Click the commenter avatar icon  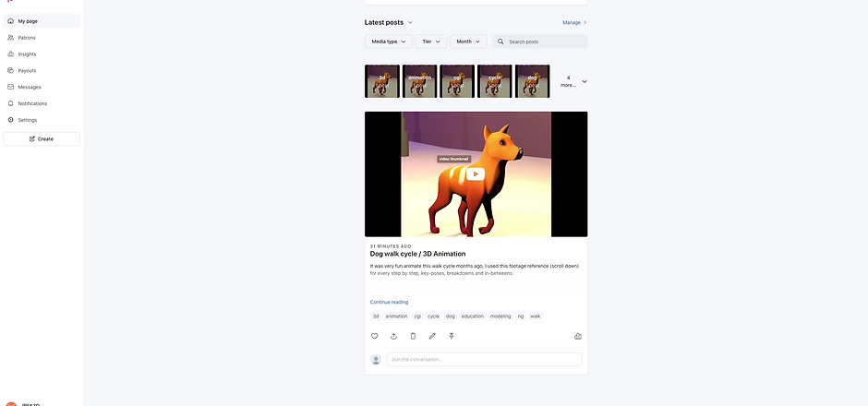coord(376,360)
